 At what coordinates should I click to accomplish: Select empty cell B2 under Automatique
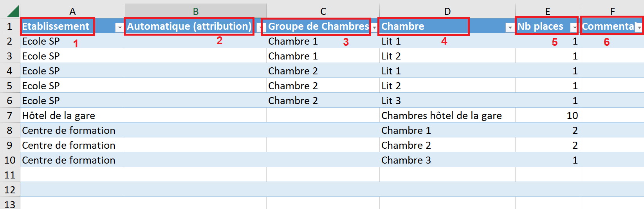(195, 41)
